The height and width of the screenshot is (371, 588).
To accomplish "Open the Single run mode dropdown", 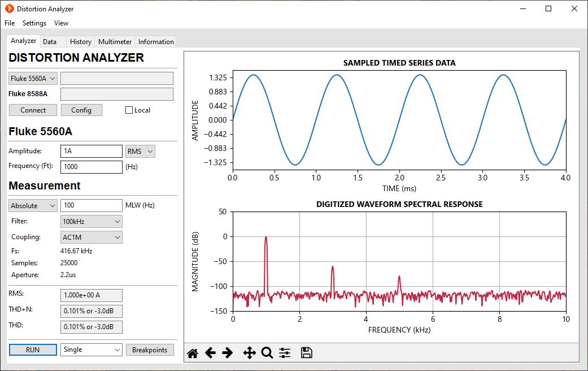I will [x=91, y=350].
